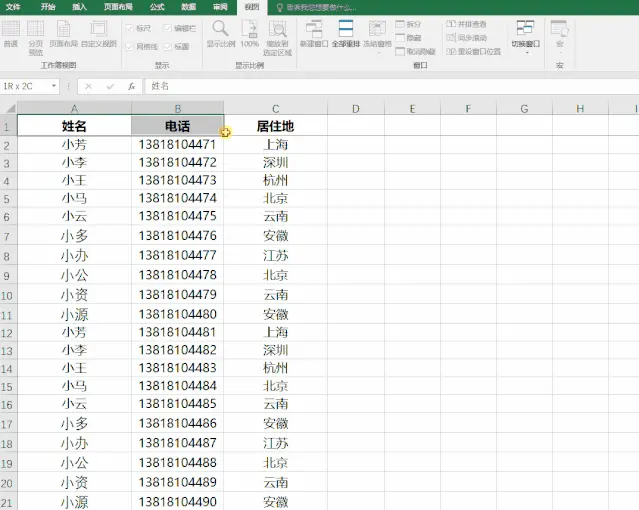Image resolution: width=639 pixels, height=510 pixels.
Task: Click the formula bar showing 姓名
Action: 391,86
